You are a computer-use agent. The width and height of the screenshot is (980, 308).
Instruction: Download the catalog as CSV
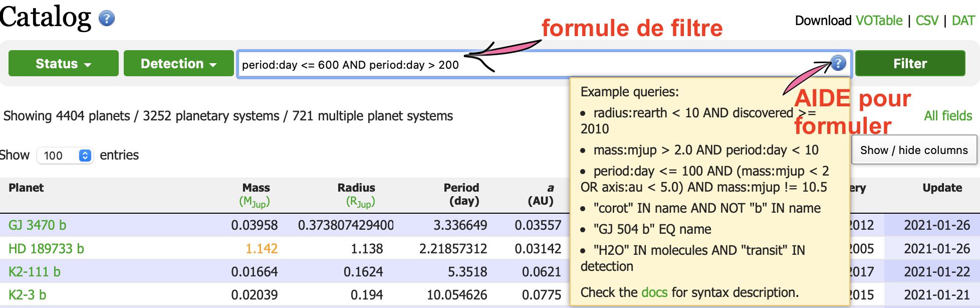pos(927,21)
